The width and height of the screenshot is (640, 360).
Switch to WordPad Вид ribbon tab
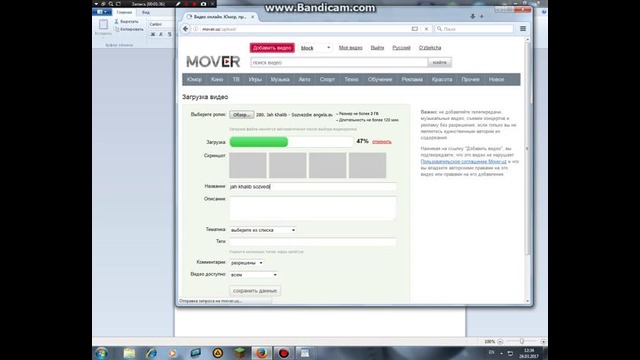(146, 12)
